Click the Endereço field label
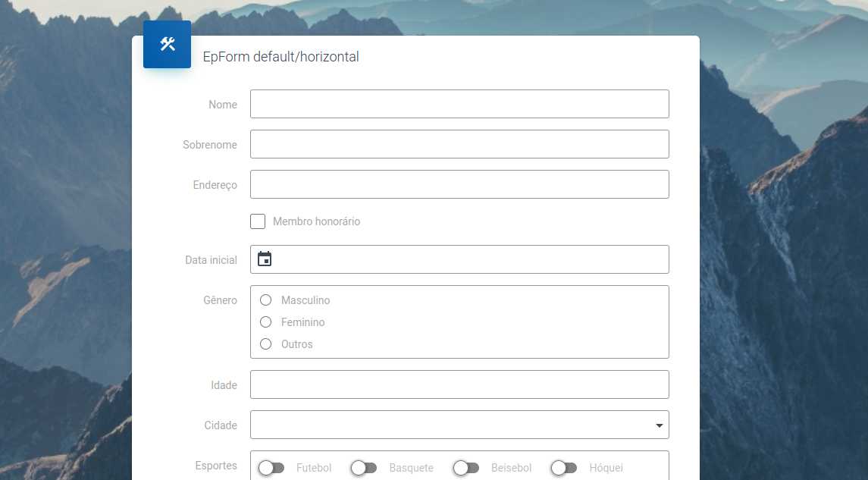This screenshot has height=480, width=868. coord(215,186)
